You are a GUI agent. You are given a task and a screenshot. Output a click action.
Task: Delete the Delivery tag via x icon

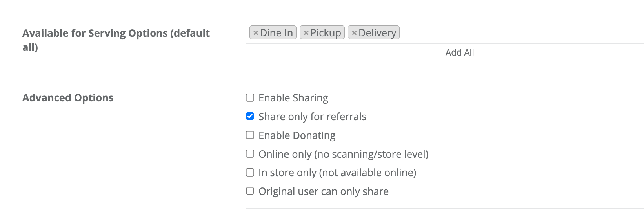(354, 33)
